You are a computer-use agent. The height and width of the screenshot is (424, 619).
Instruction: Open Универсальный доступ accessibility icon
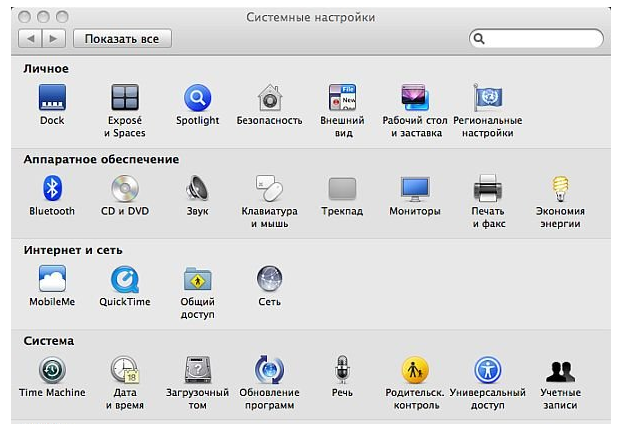point(488,370)
